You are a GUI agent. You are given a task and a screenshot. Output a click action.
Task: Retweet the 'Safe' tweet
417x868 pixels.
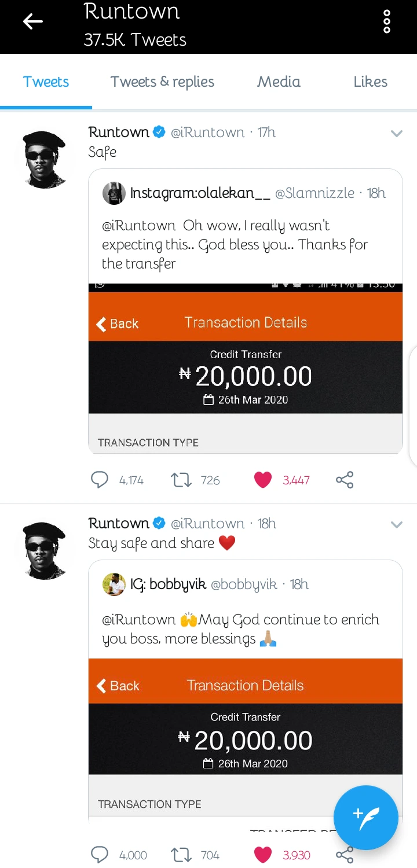click(182, 480)
